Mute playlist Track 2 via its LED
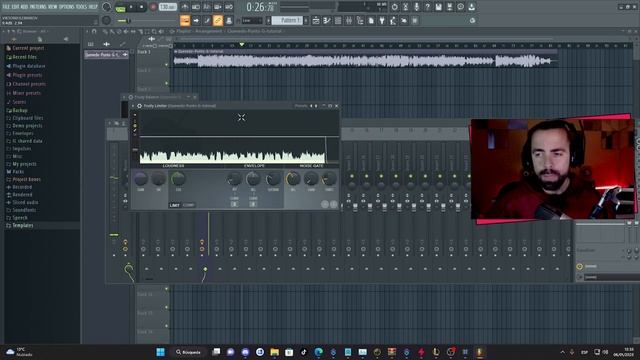Screen dimensions: 640x360 (167, 83)
